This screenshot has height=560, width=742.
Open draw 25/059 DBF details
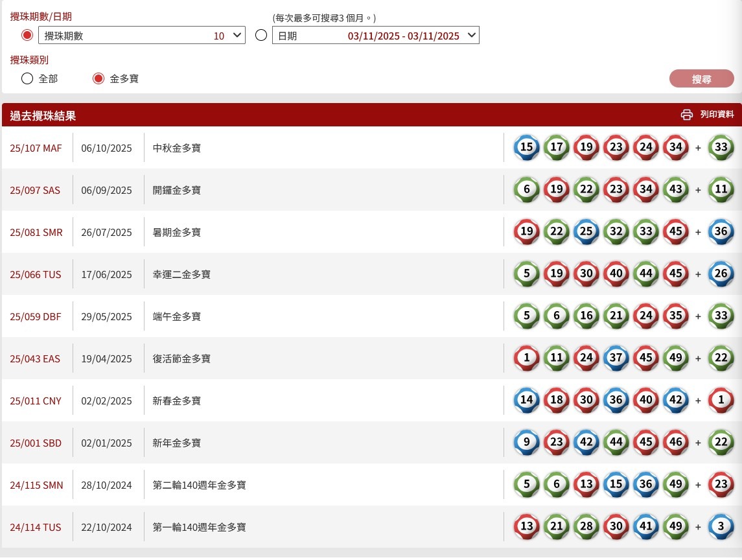tap(35, 316)
